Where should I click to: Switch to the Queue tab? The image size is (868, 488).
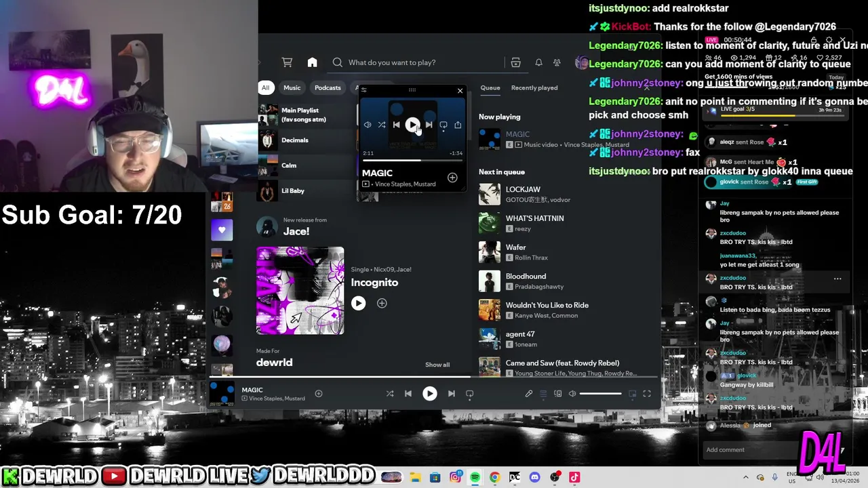[490, 87]
